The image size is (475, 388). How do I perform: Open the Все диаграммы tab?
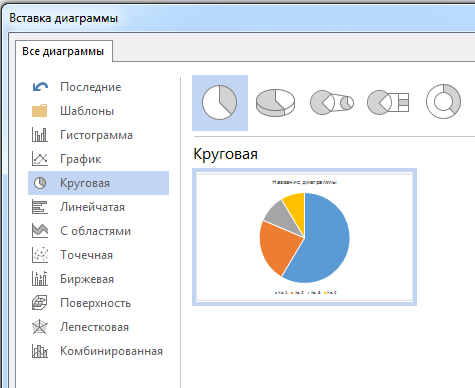click(64, 51)
